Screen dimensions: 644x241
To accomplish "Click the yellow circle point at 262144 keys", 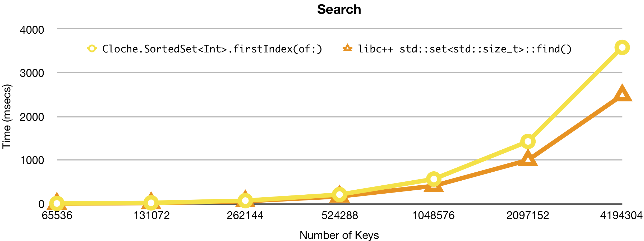I will pyautogui.click(x=245, y=200).
